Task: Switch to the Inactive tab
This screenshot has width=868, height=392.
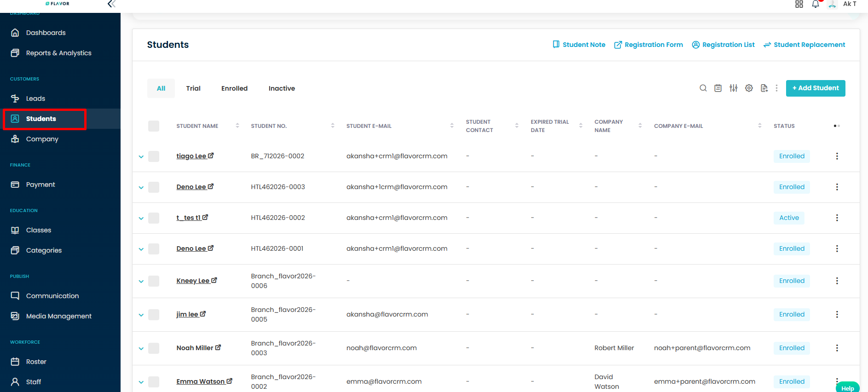Action: tap(282, 88)
